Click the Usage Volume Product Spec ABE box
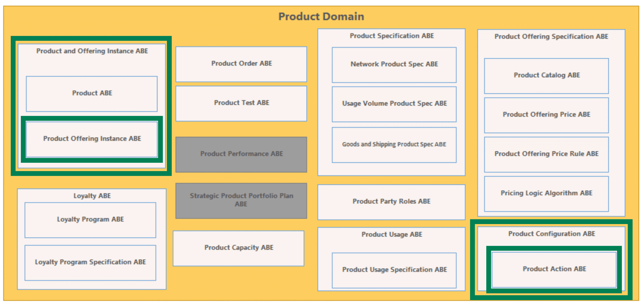Screen dimensions: 644x305 (394, 104)
